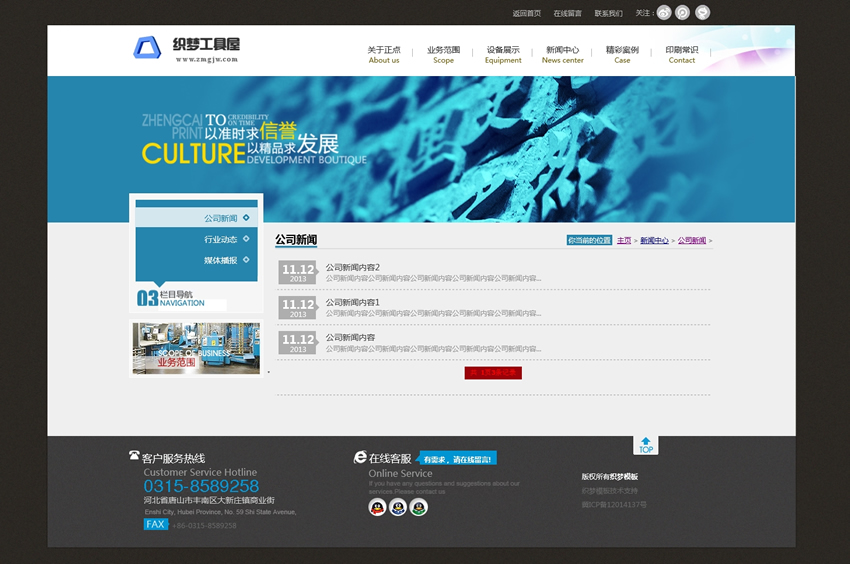Open 印刷常识 Contact menu
Viewport: 850px width, 564px height.
(682, 55)
